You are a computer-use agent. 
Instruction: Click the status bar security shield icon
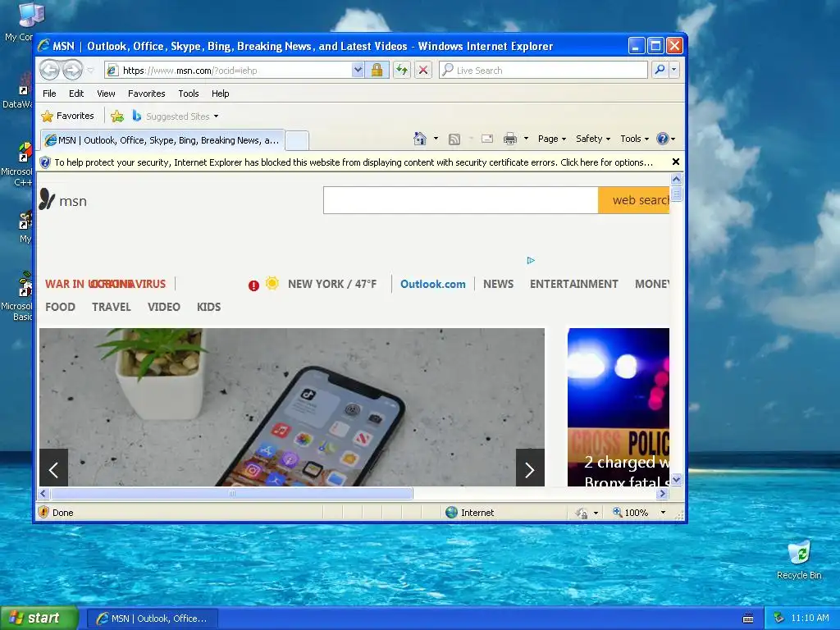pos(44,512)
